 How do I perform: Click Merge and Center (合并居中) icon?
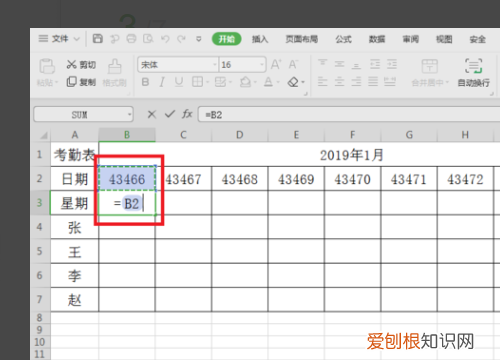430,66
